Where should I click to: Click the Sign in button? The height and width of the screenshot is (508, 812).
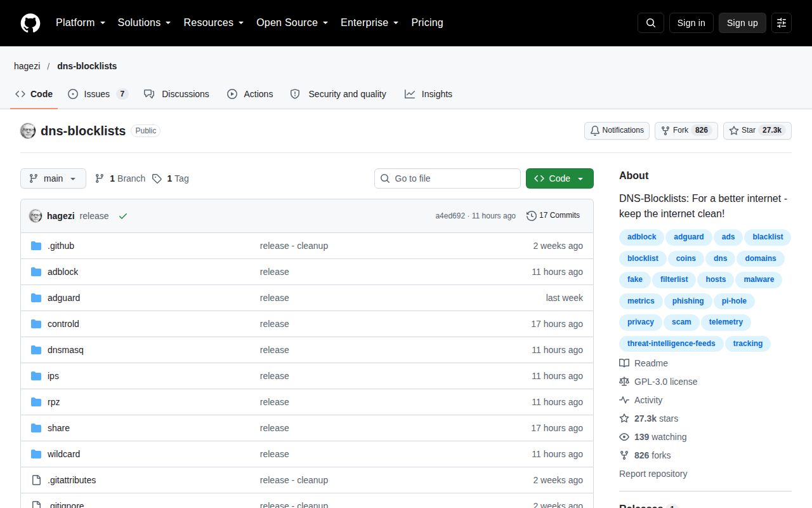point(691,23)
